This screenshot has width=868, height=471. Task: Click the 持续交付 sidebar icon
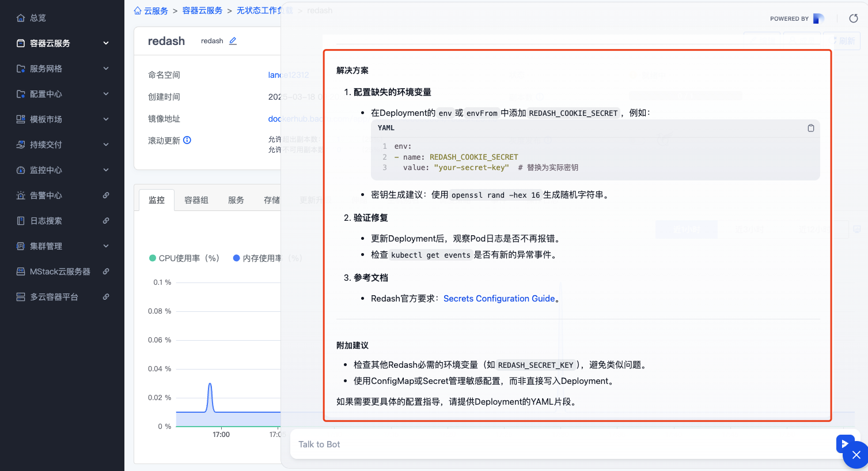[21, 145]
